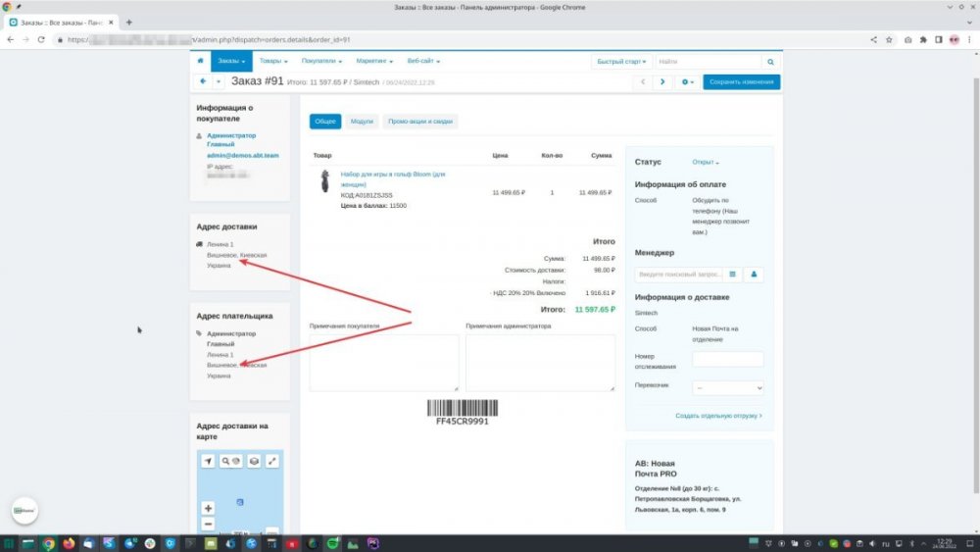Open the Создать отдельную отгрузку link

click(717, 416)
